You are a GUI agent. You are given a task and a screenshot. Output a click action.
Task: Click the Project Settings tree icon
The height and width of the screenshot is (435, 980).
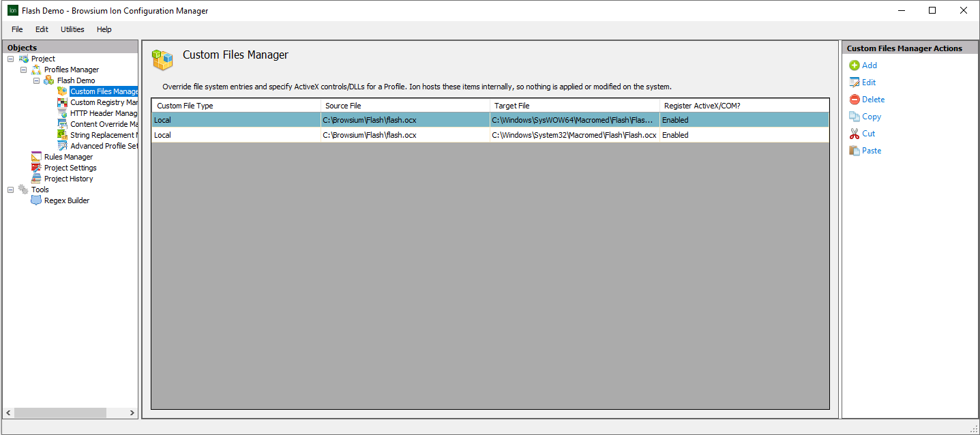click(x=36, y=168)
